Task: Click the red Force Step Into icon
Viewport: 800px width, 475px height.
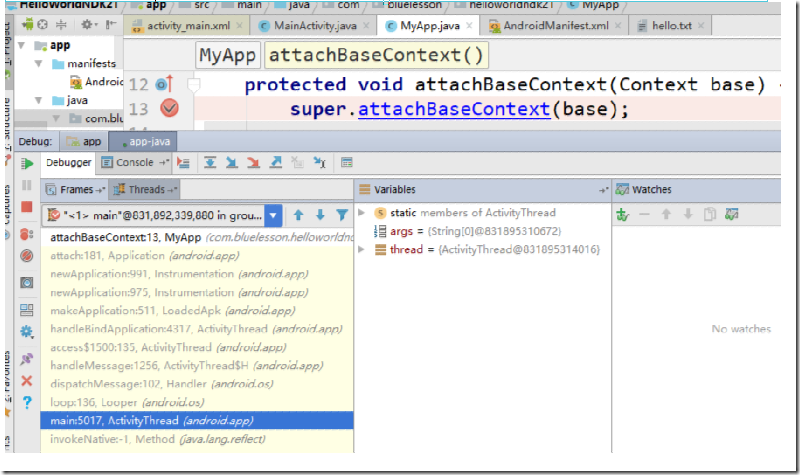Action: coord(254,163)
